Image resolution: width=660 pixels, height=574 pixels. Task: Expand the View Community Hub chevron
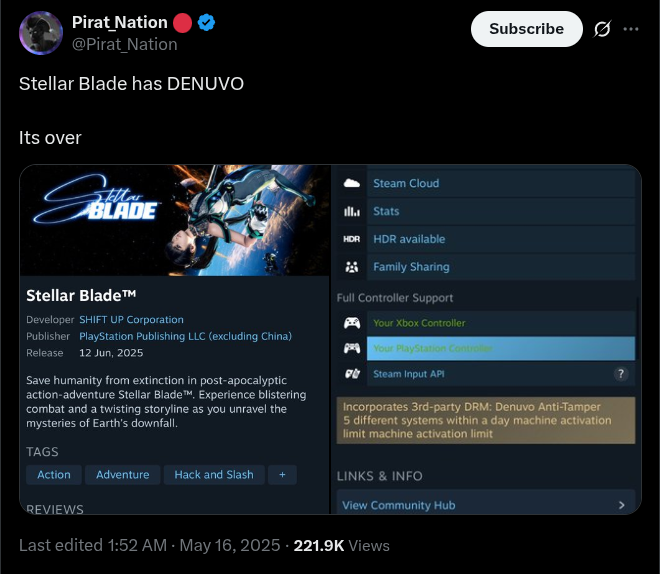[x=621, y=505]
